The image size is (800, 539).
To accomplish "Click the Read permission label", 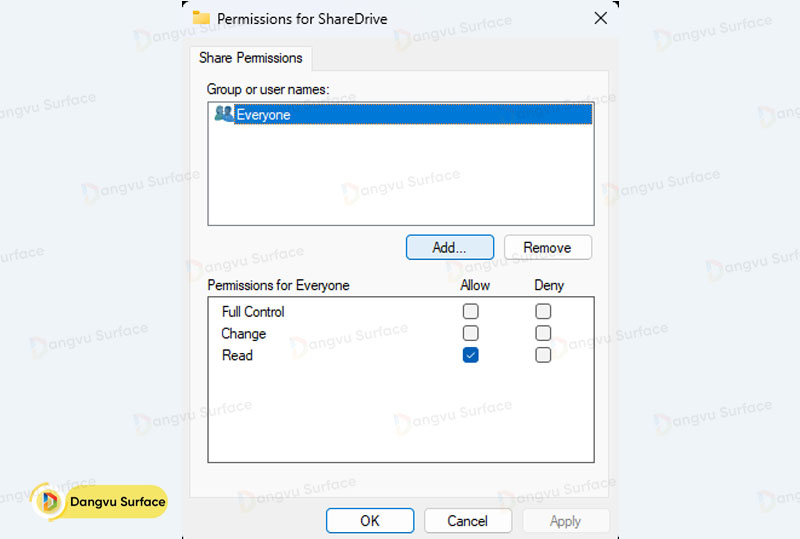I will point(237,355).
